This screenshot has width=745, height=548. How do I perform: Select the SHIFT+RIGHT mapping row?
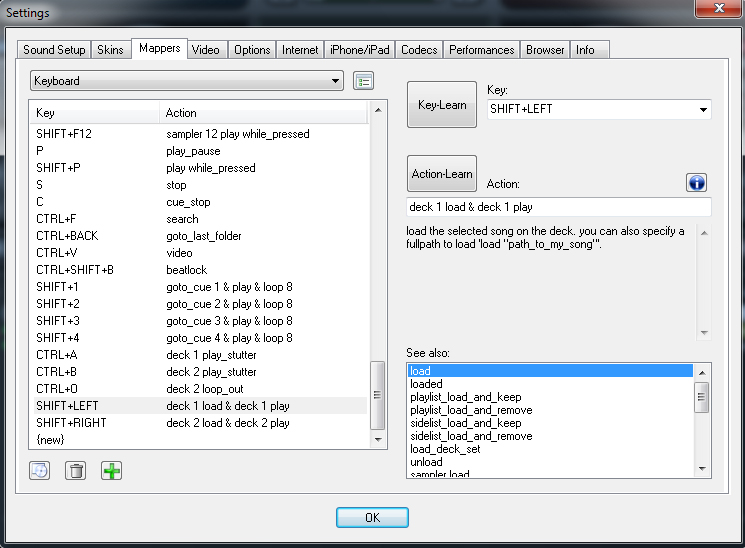198,423
